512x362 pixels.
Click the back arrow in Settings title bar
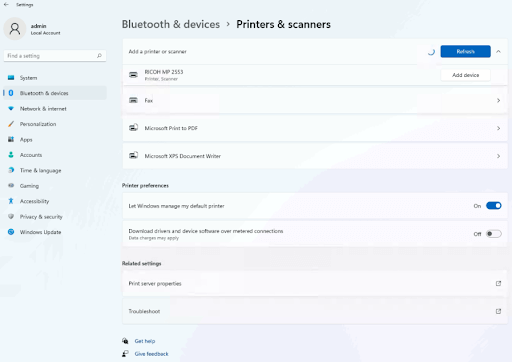click(6, 5)
